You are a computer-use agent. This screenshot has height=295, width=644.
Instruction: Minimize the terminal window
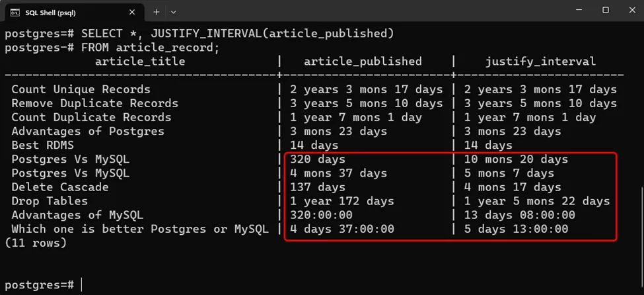[576, 11]
